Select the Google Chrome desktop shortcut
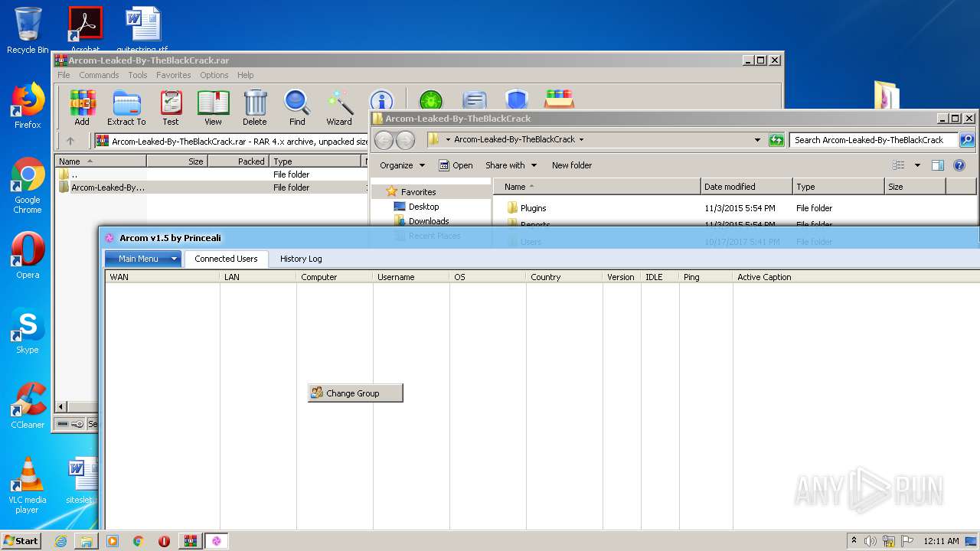 [28, 185]
